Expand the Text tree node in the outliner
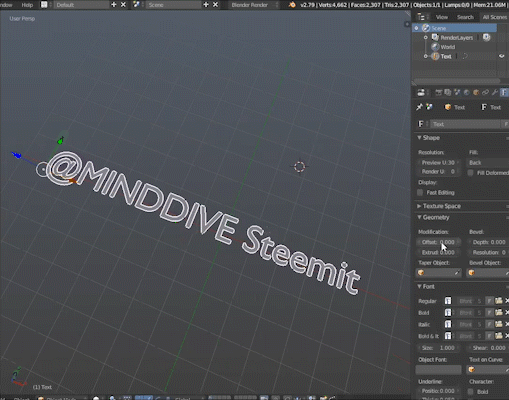This screenshot has height=400, width=509. pyautogui.click(x=426, y=56)
